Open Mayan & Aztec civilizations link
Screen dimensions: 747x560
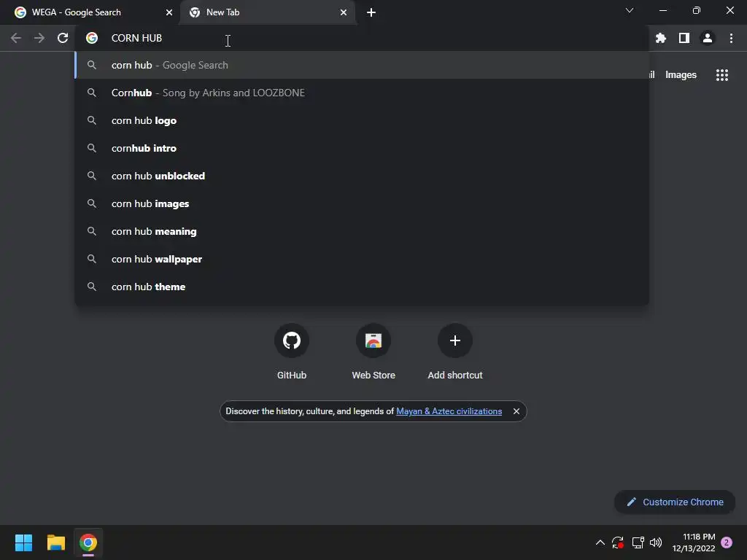pos(449,411)
